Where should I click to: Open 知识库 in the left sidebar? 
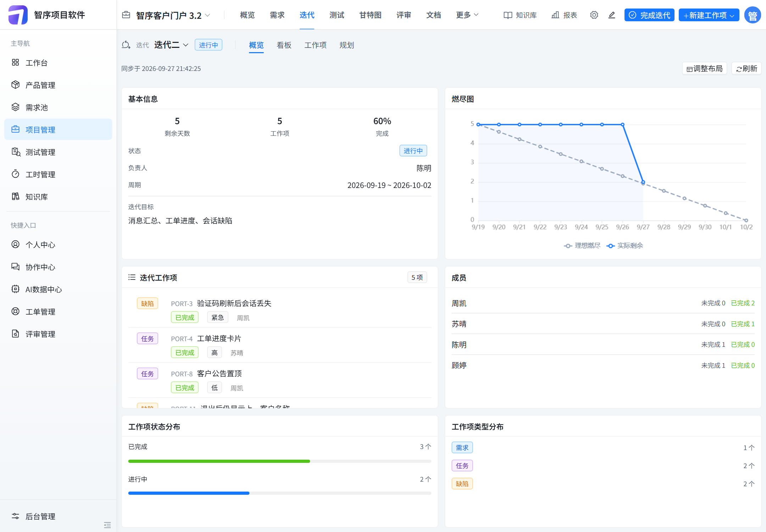(x=58, y=197)
